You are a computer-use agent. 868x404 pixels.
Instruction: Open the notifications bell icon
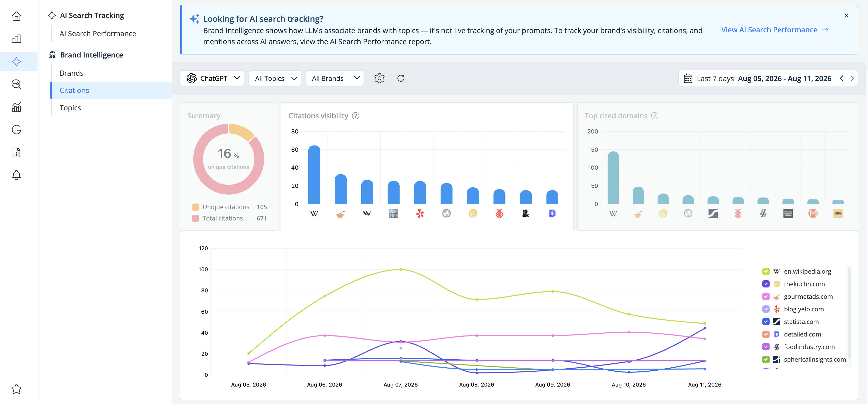16,175
